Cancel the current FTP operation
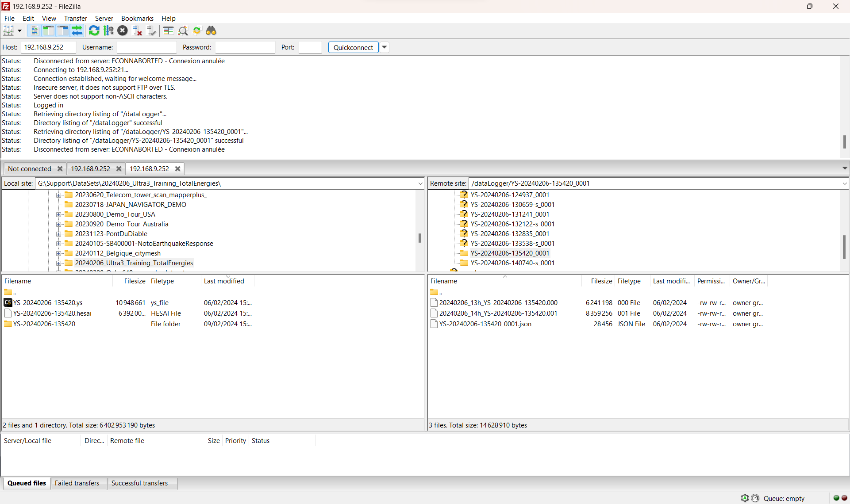 [x=123, y=31]
